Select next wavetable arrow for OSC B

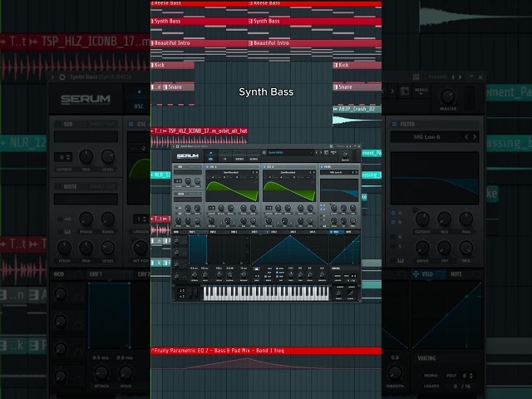[x=314, y=172]
